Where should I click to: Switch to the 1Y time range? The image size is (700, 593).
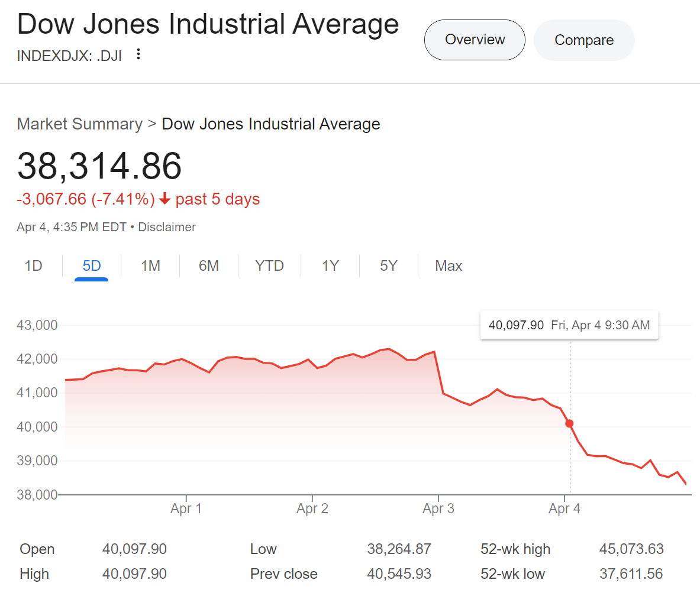330,266
